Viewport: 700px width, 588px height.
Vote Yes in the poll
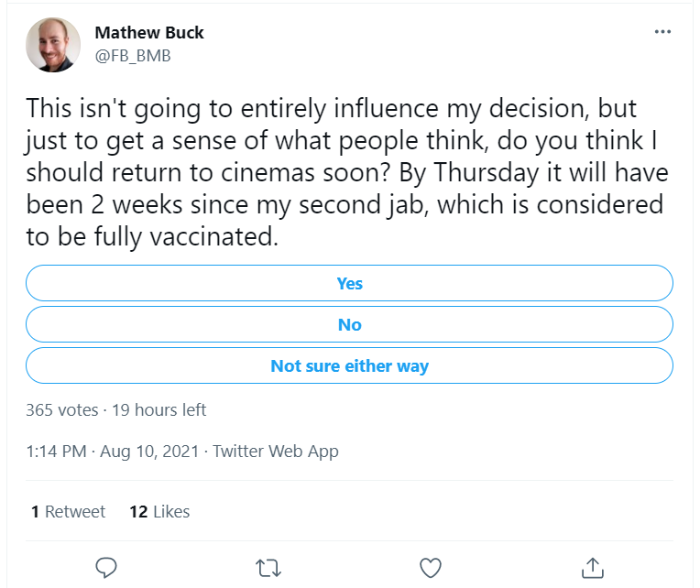point(350,283)
